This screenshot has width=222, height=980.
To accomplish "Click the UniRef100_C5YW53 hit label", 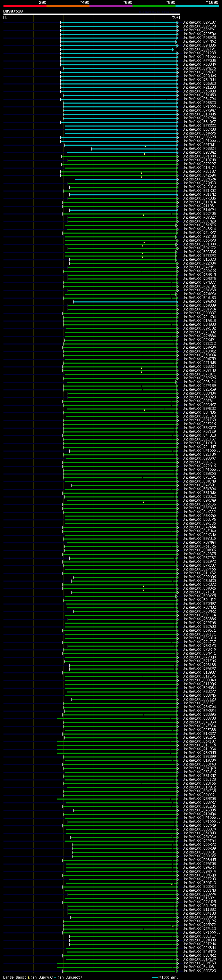I will click(199, 95).
